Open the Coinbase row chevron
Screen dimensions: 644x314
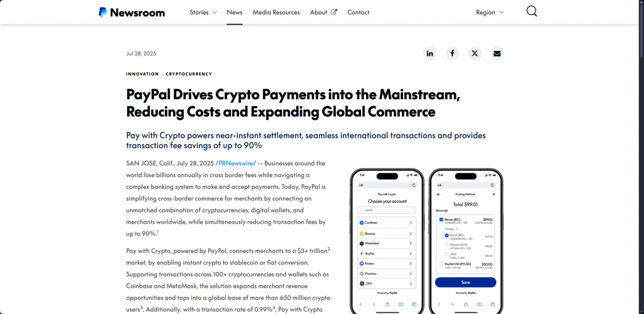[x=410, y=222]
